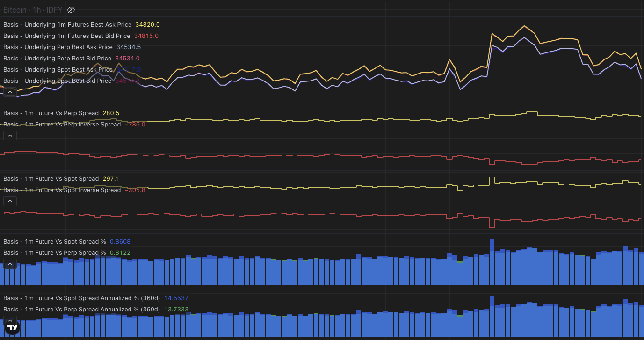
Task: Open the TradingView logo link
Action: point(13,328)
